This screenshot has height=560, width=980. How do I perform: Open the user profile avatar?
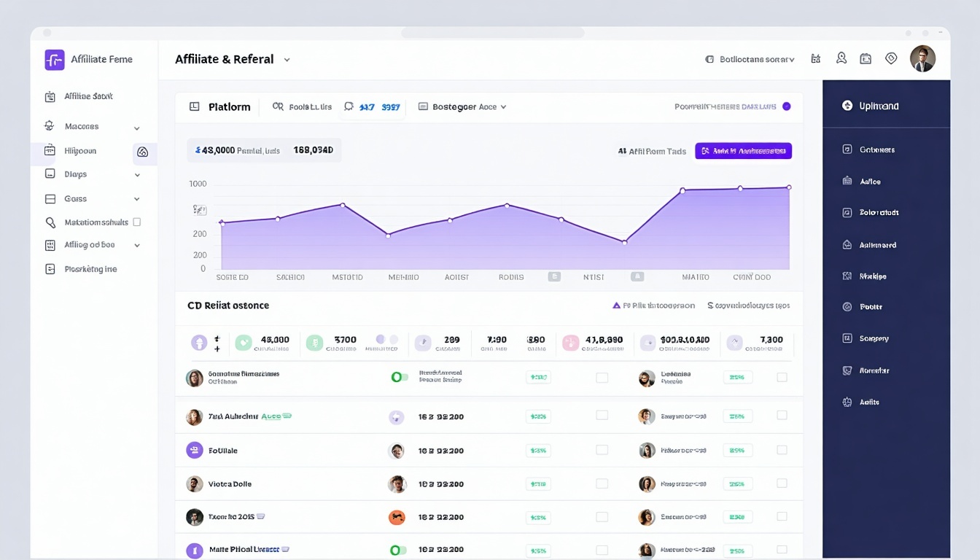pos(922,59)
